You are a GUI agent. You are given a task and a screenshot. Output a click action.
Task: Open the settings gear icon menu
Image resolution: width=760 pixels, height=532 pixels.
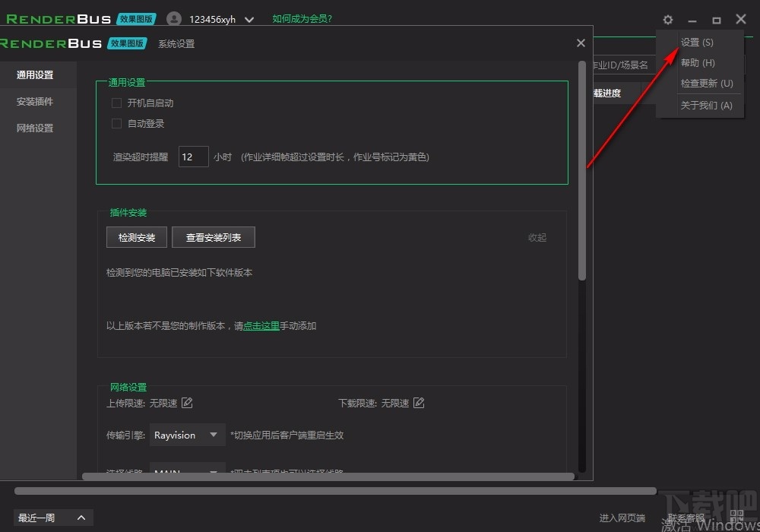click(667, 20)
